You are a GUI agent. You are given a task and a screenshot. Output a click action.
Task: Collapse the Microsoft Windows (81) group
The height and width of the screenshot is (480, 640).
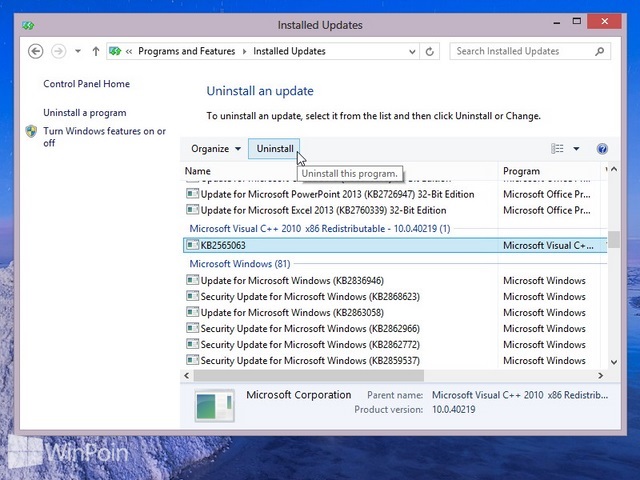coord(240,264)
